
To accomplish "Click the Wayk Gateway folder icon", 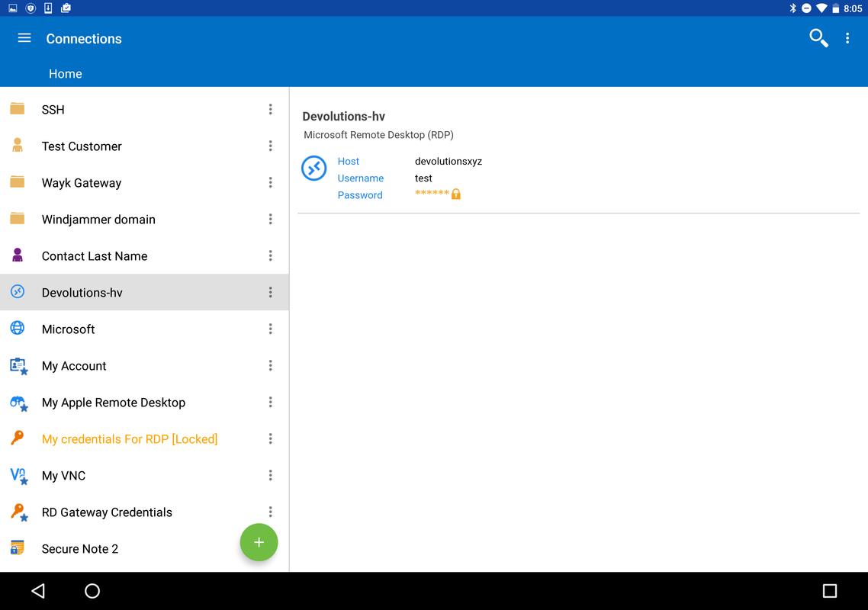I will click(x=17, y=181).
